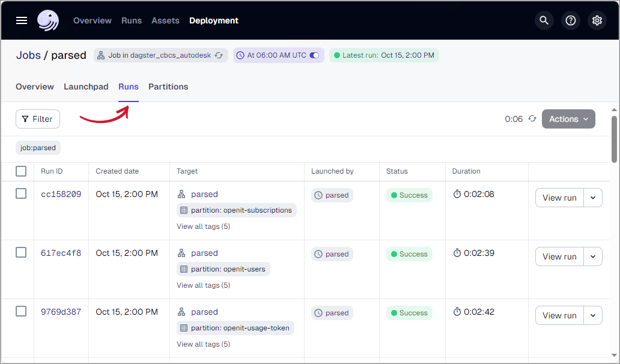
Task: Click View run for run 9769d387
Action: pos(559,315)
